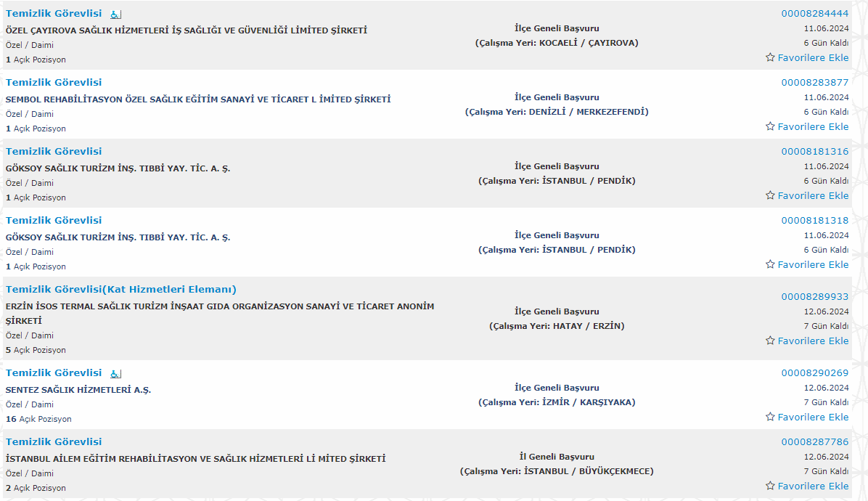Click the Favorilere Ekle text for listing 00008290269
This screenshot has height=501, width=868.
coord(813,417)
